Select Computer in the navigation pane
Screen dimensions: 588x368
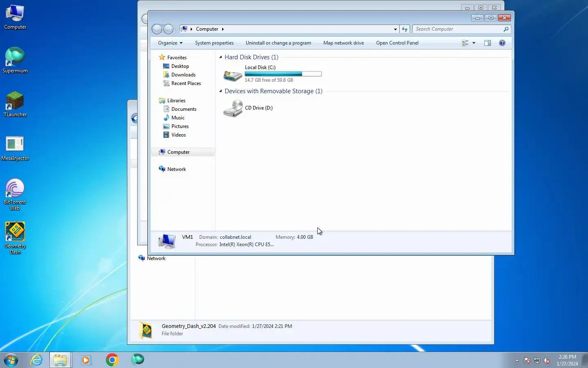click(183, 152)
